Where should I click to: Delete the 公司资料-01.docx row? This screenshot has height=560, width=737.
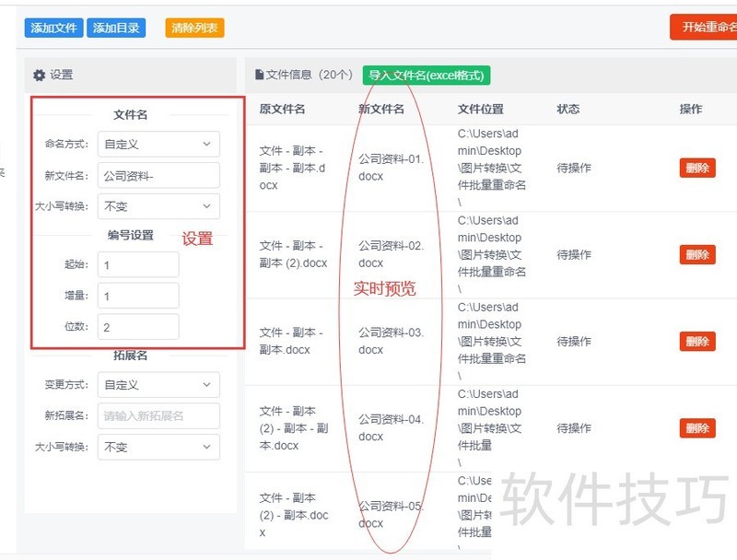point(697,168)
